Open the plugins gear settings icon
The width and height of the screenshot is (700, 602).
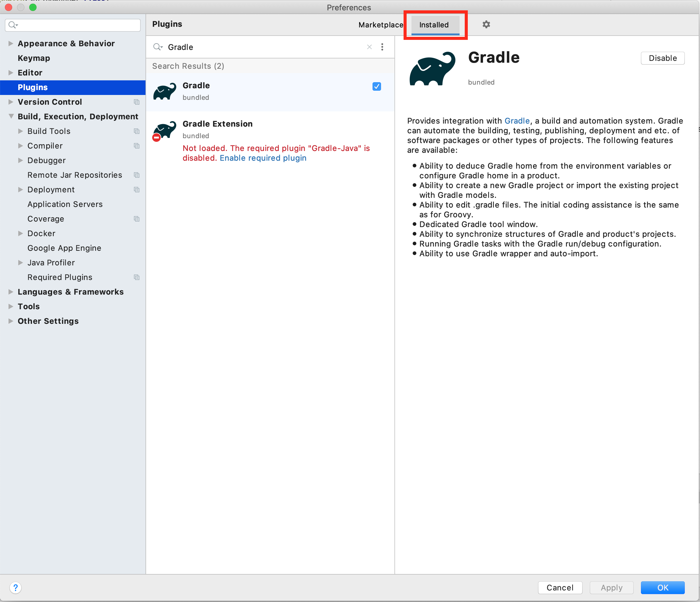point(486,24)
